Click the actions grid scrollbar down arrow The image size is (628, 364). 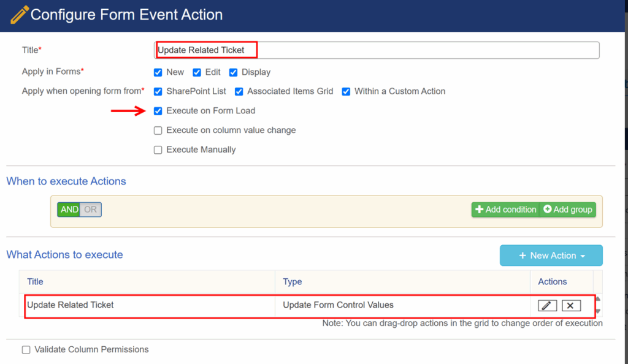tap(598, 311)
